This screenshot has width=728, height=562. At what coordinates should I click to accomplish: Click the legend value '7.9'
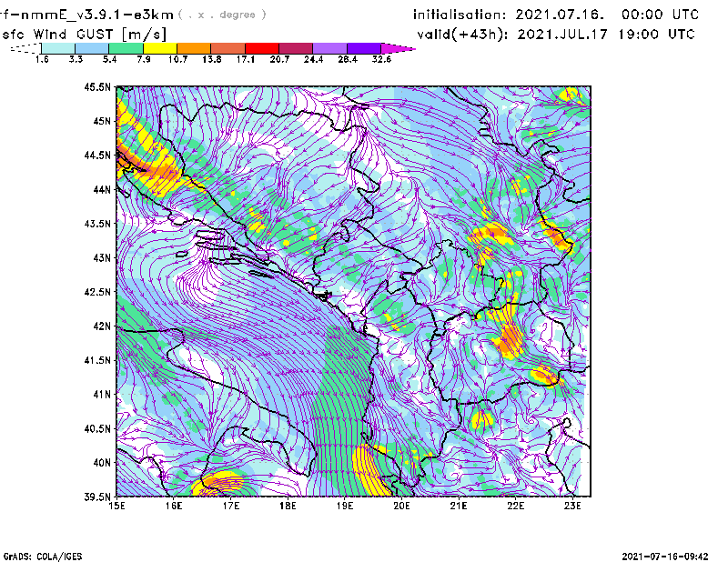(144, 59)
